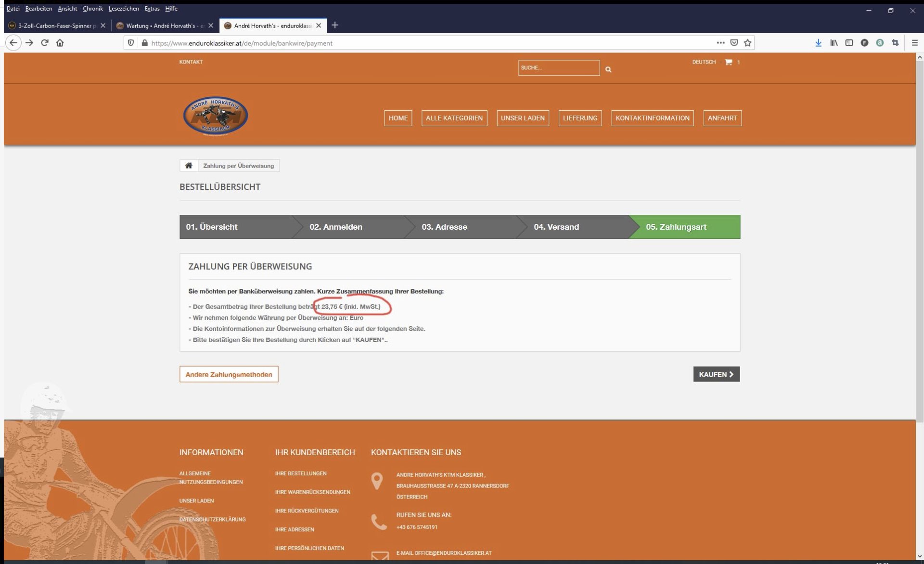This screenshot has width=924, height=564.
Task: Open page actions three-dots menu
Action: click(720, 43)
